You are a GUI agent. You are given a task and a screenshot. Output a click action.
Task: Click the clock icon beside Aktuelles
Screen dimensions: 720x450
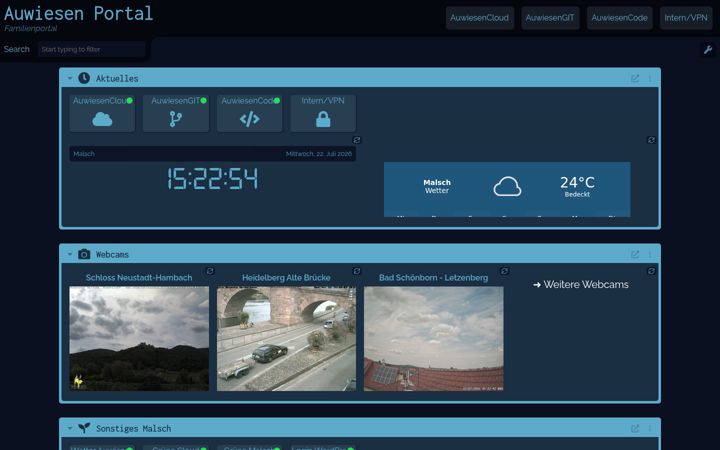click(x=84, y=78)
